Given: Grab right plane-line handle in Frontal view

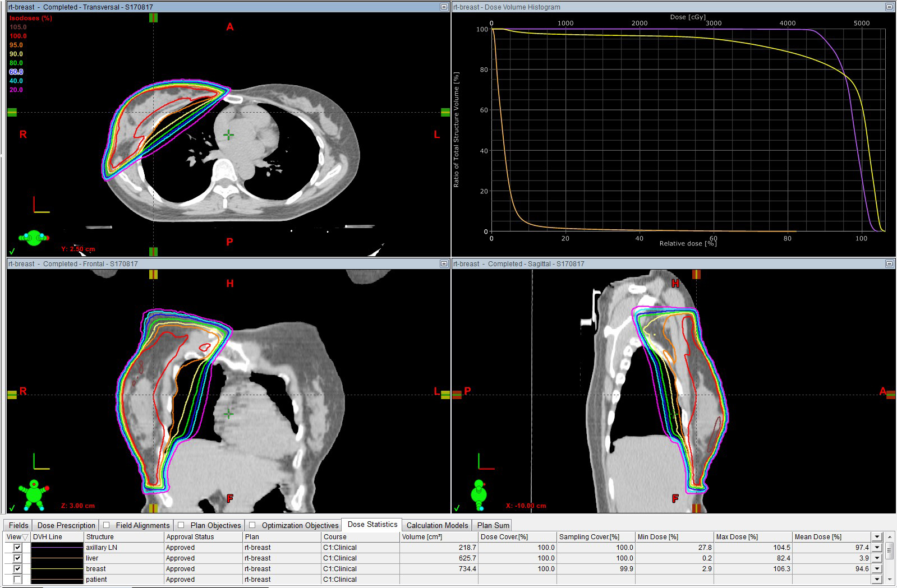Looking at the screenshot, I should tap(445, 395).
